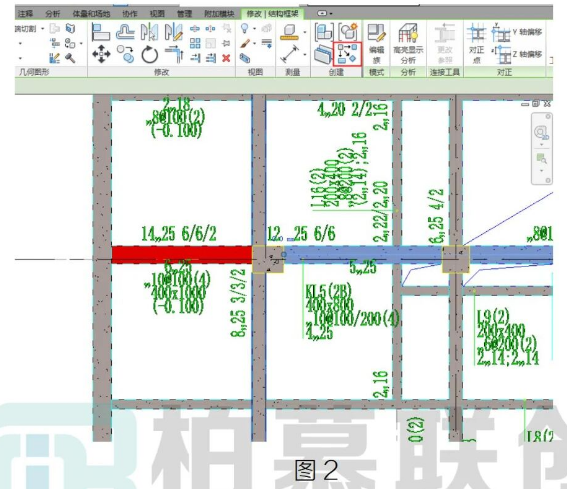Open the 视图 ribbon tab
The width and height of the screenshot is (567, 489).
157,14
